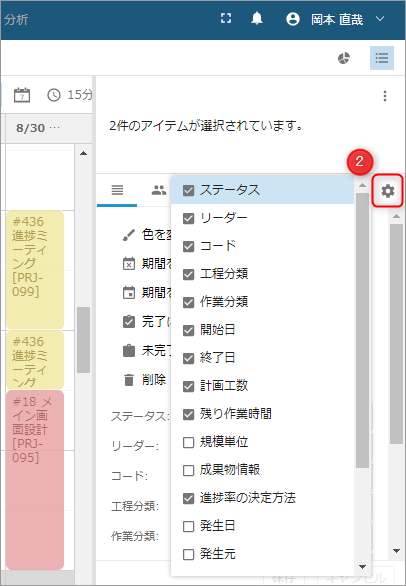This screenshot has width=406, height=586.
Task: Click the calendar 7-day icon
Action: coord(22,95)
